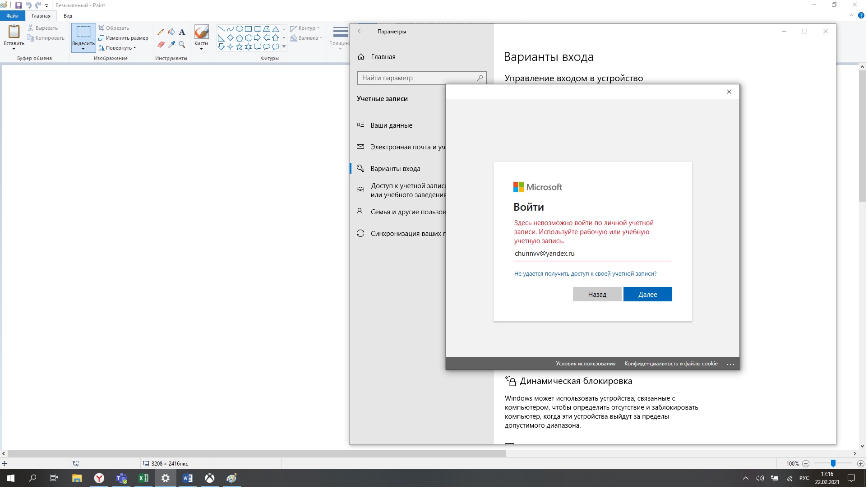Click the back arrow in Settings window

[x=361, y=31]
